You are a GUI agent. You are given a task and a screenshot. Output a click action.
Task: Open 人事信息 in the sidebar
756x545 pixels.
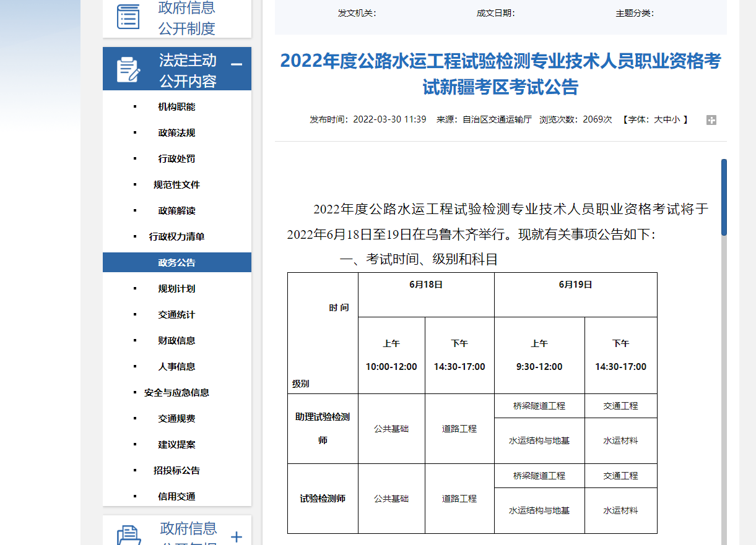pyautogui.click(x=176, y=367)
